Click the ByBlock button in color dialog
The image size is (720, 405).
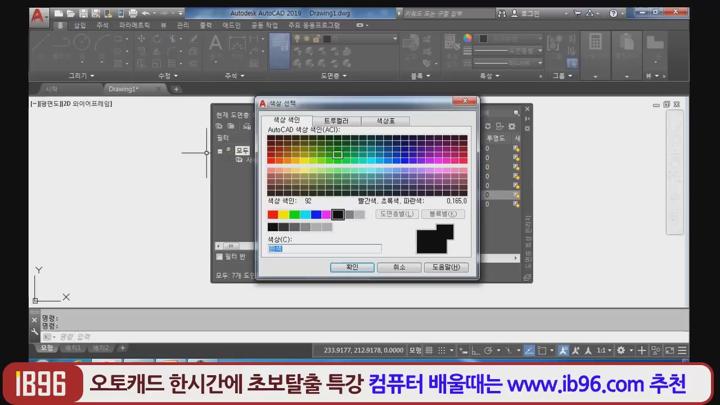pos(443,214)
